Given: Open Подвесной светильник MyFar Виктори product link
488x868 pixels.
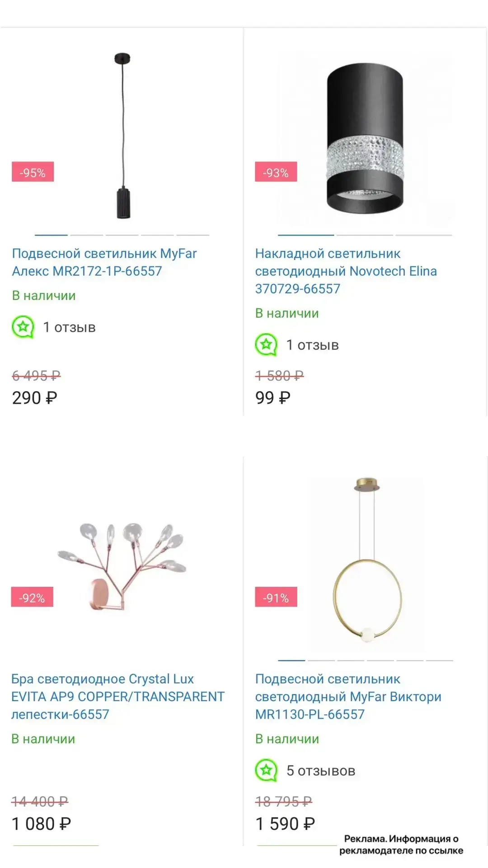Looking at the screenshot, I should pos(348,697).
